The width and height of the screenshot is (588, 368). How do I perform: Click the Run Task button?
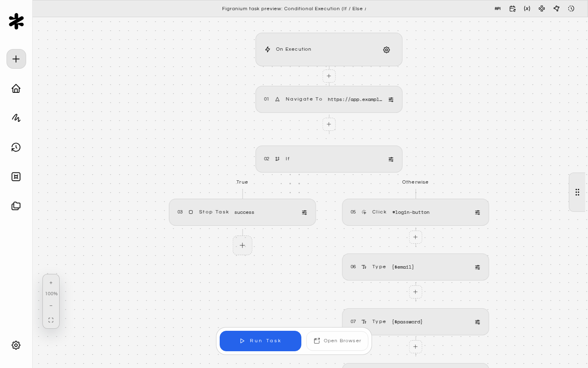point(261,341)
